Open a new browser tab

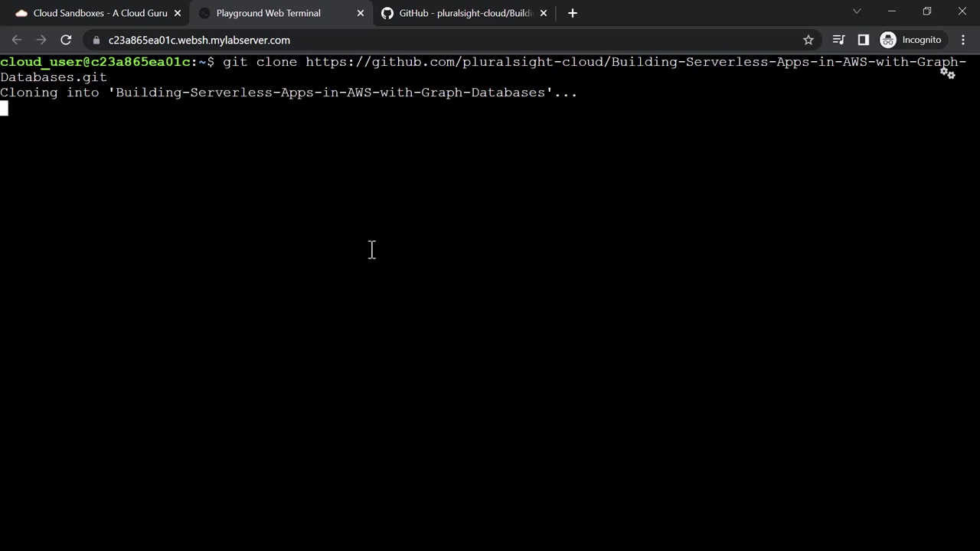[x=573, y=13]
